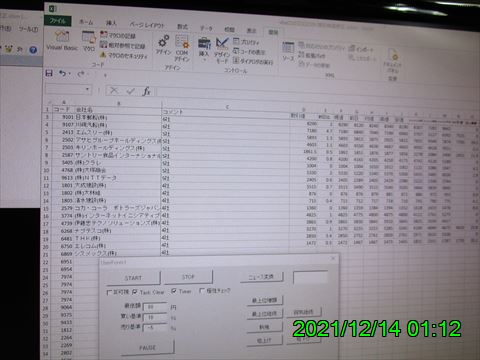Click the Insert Function fx icon
The height and width of the screenshot is (360, 480).
[x=146, y=91]
